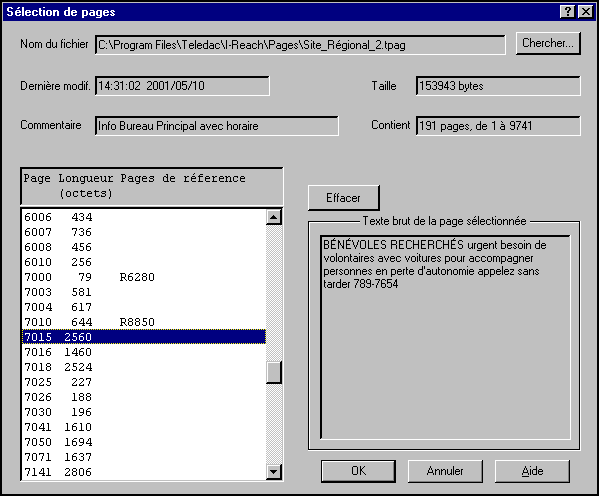
Task: Confirm with the OK button
Action: (358, 471)
